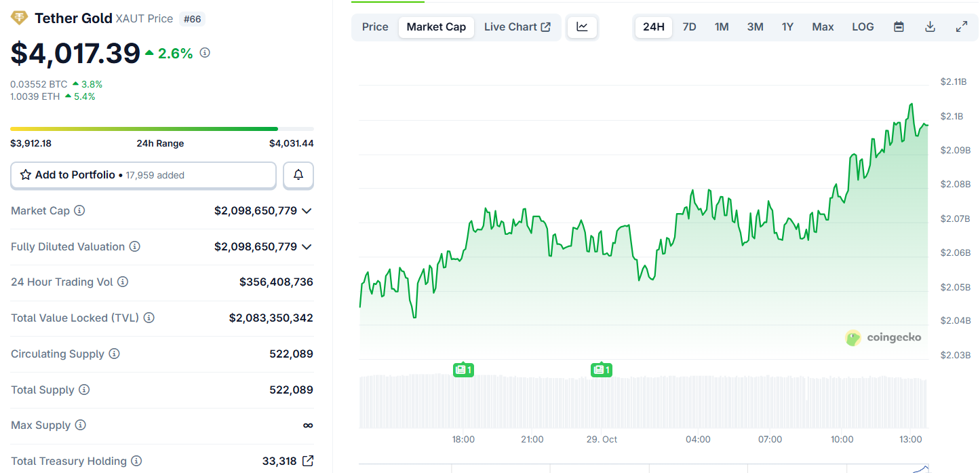Click the calendar date range icon
Screen dimensions: 980x473
[x=898, y=26]
